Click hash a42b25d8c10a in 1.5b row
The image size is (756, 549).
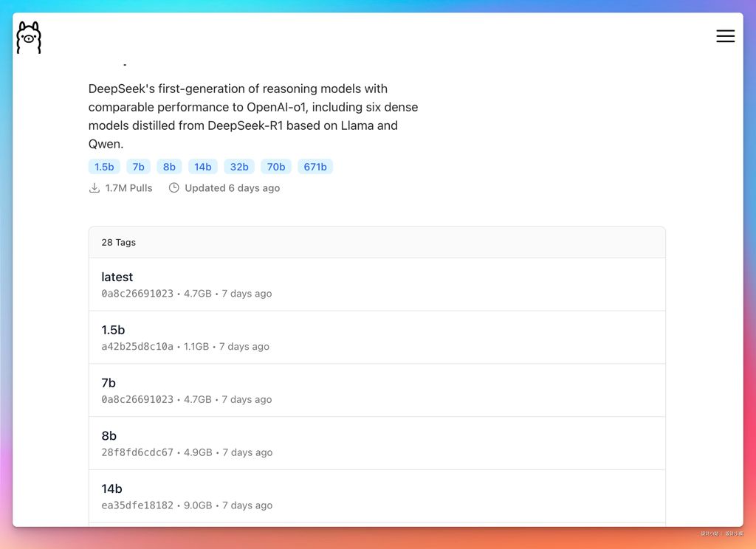pyautogui.click(x=137, y=347)
